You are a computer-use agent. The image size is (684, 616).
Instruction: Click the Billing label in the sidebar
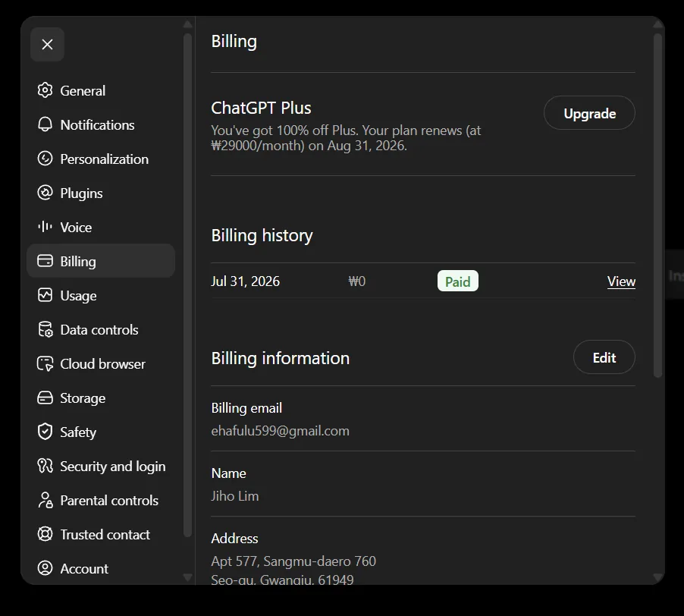(x=78, y=262)
